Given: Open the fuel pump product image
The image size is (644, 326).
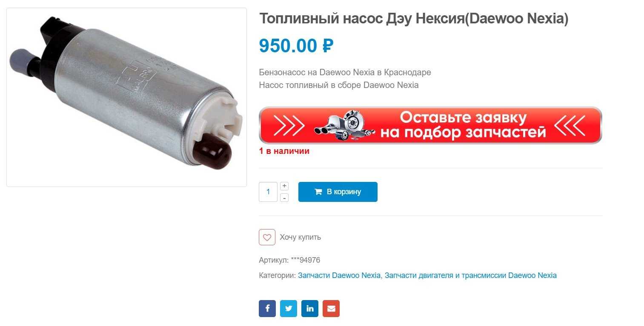Looking at the screenshot, I should click(x=126, y=97).
